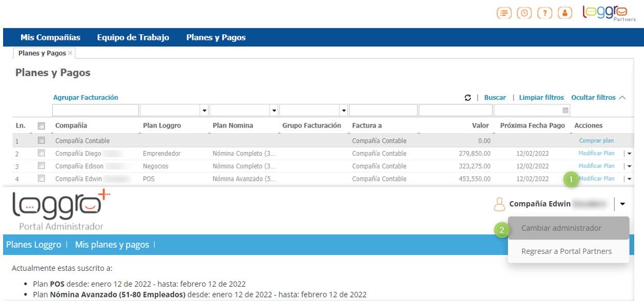Image resolution: width=644 pixels, height=301 pixels.
Task: Open calendar picker in the date filter
Action: [566, 111]
